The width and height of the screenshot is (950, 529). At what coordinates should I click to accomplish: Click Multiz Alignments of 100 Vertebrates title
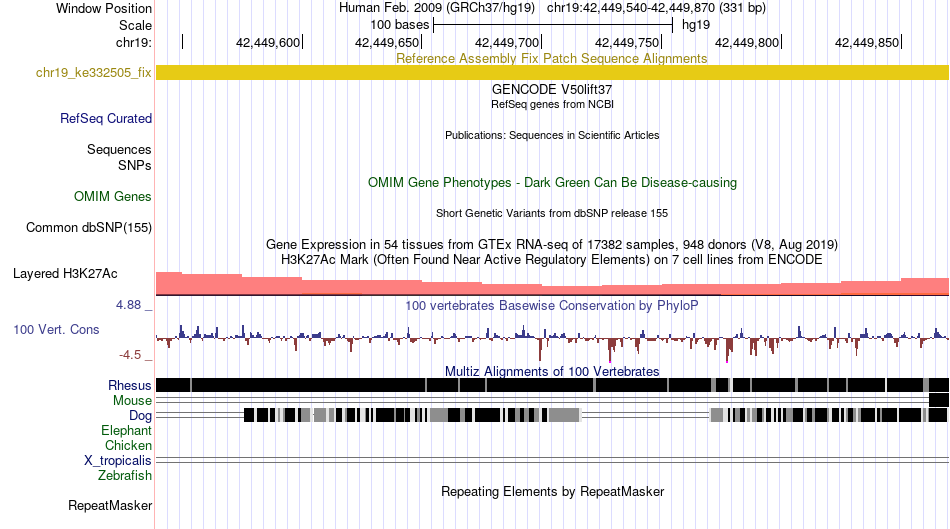pyautogui.click(x=552, y=371)
